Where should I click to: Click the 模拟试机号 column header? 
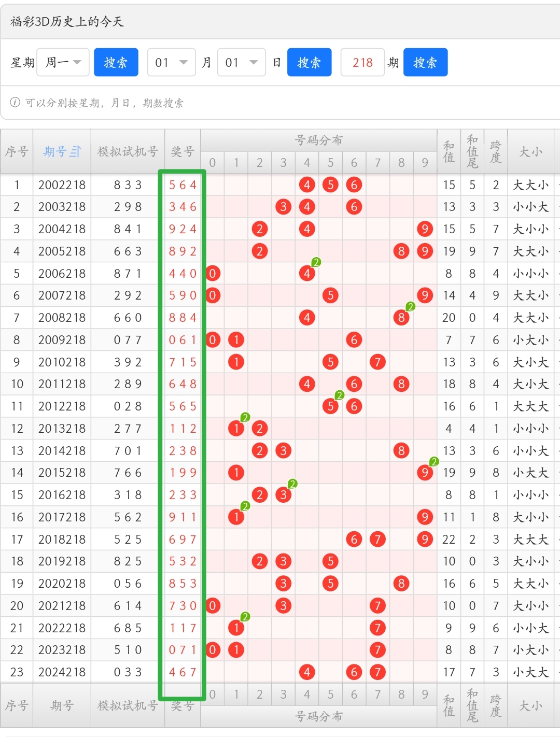pos(128,151)
